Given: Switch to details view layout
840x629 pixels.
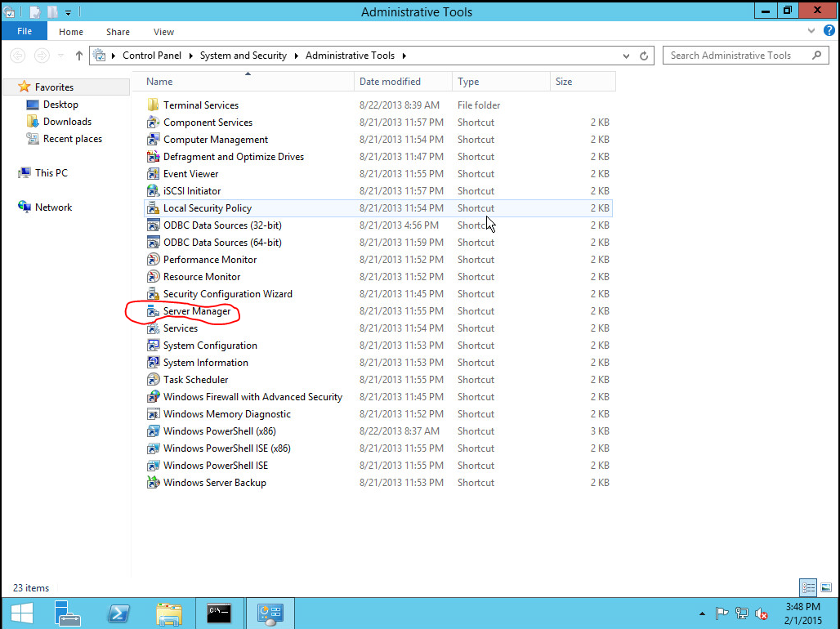Looking at the screenshot, I should tap(808, 588).
